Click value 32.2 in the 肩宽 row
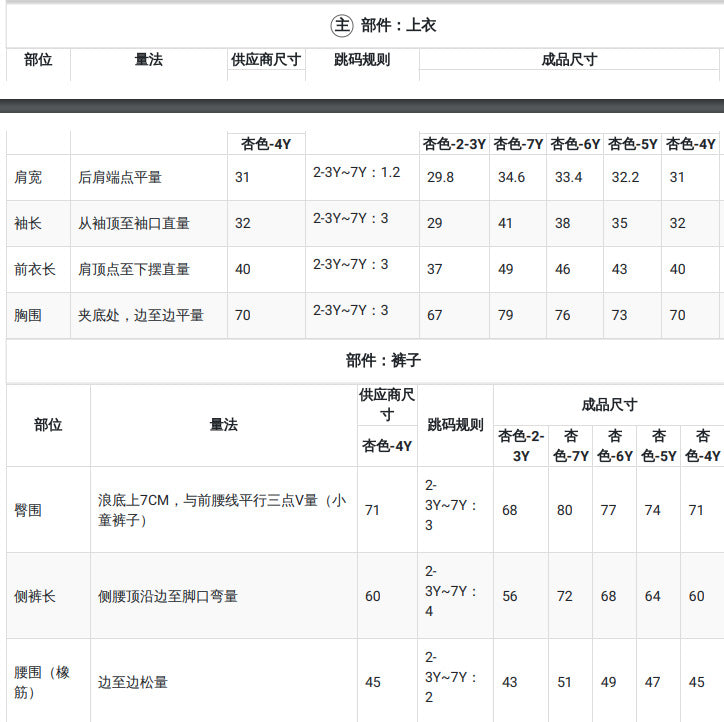 pos(625,177)
